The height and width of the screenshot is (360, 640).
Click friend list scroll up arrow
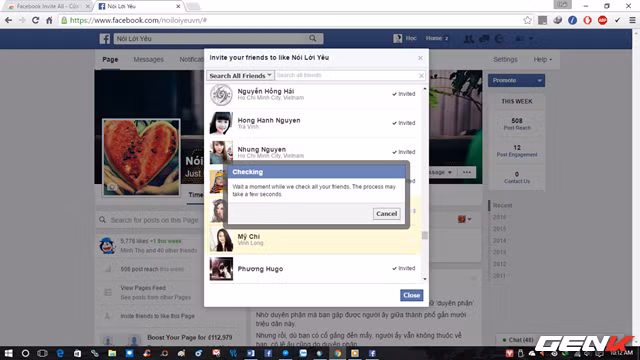[425, 89]
